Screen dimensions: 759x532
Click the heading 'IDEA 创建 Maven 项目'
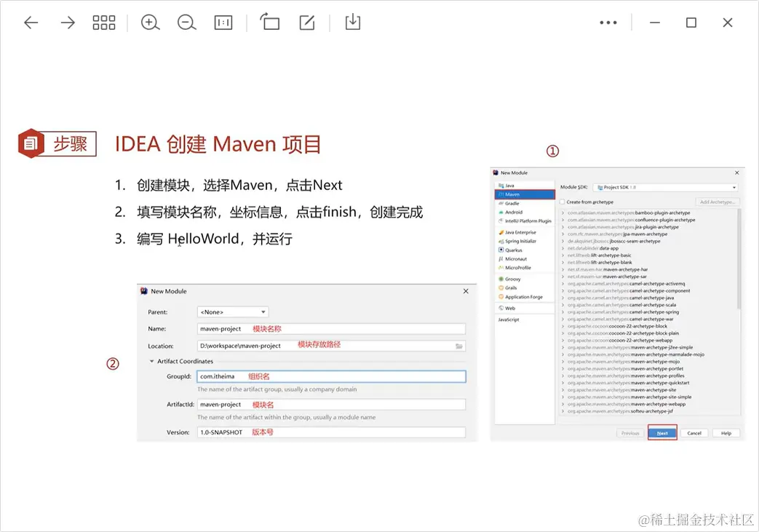pyautogui.click(x=218, y=144)
